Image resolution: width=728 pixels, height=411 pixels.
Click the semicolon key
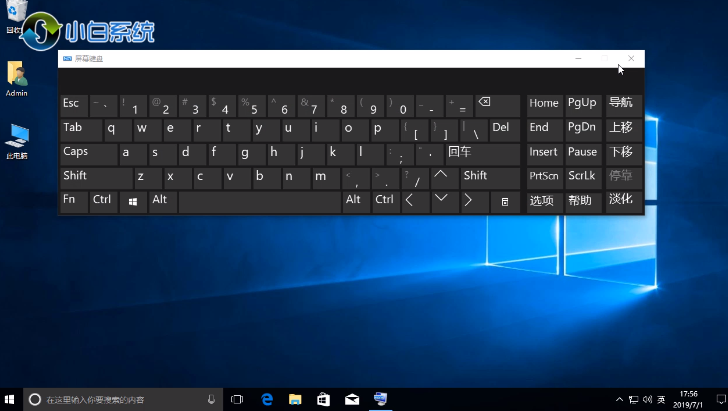(400, 154)
